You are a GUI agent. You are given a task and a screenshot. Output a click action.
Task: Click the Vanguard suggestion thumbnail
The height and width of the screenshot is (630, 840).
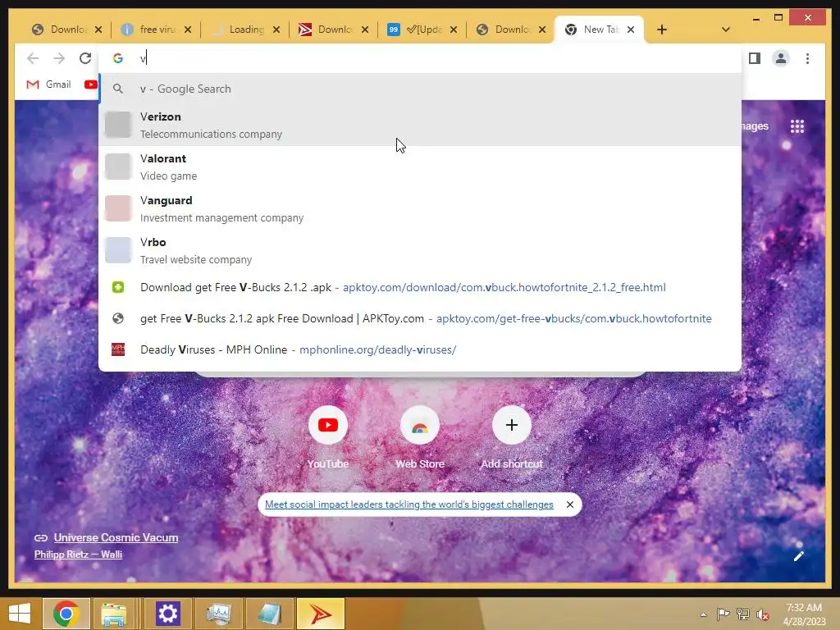click(x=118, y=208)
